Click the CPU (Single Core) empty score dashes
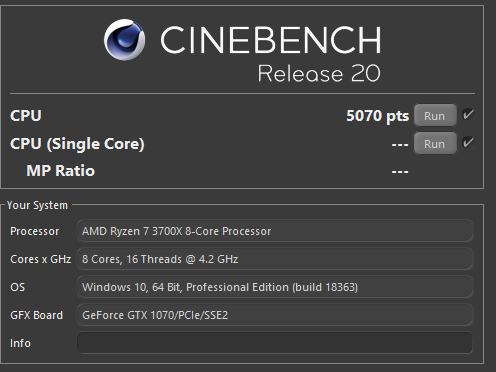Viewport: 496px width, 372px height. coord(400,145)
